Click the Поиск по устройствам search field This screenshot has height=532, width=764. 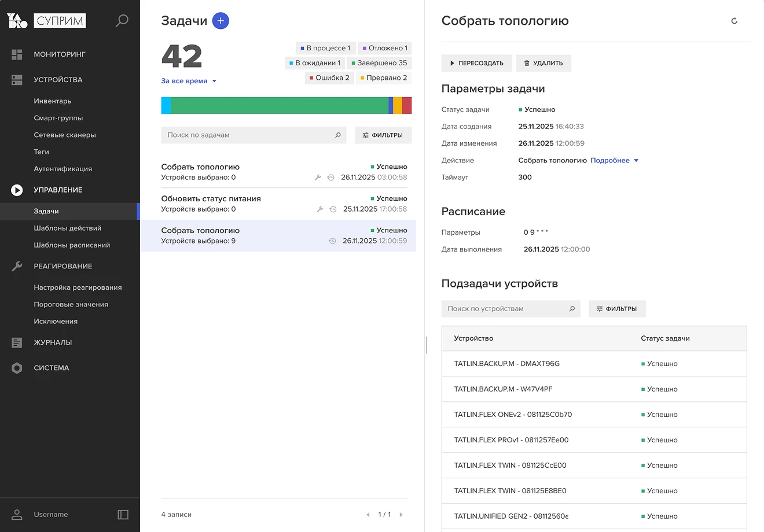(x=509, y=308)
